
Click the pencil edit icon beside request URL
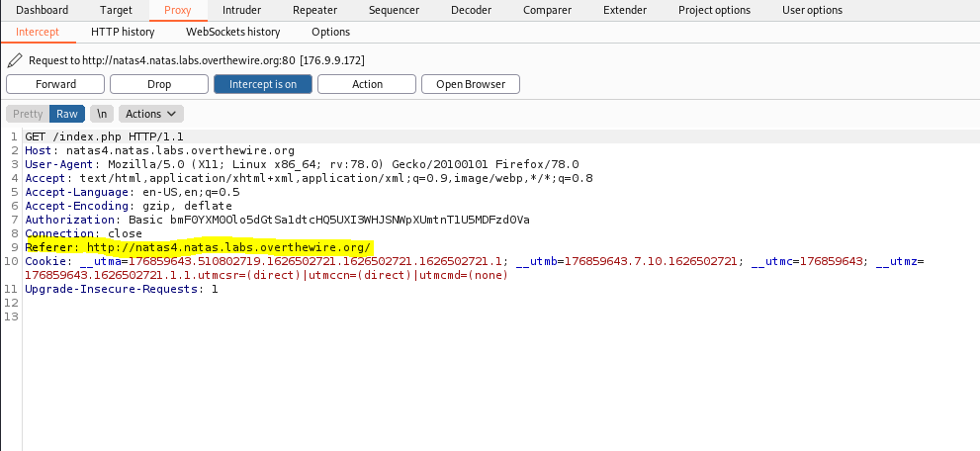click(14, 60)
